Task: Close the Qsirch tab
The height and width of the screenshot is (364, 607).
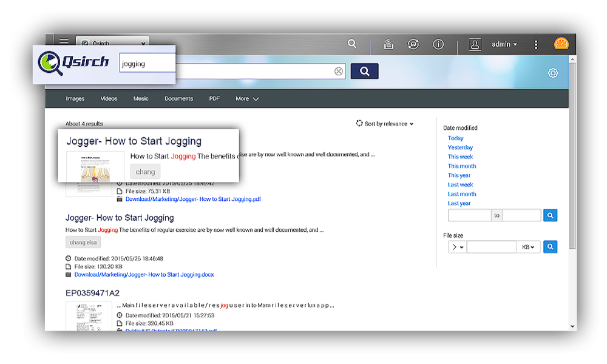Action: (143, 43)
